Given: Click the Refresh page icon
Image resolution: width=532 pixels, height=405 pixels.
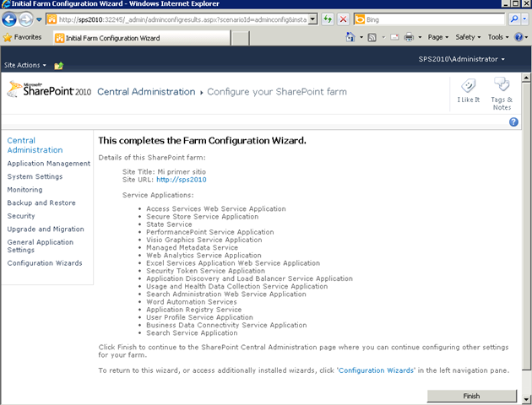Looking at the screenshot, I should tap(328, 19).
